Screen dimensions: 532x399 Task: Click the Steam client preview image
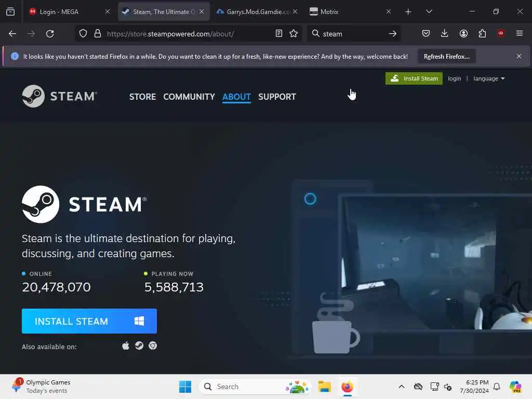435,263
